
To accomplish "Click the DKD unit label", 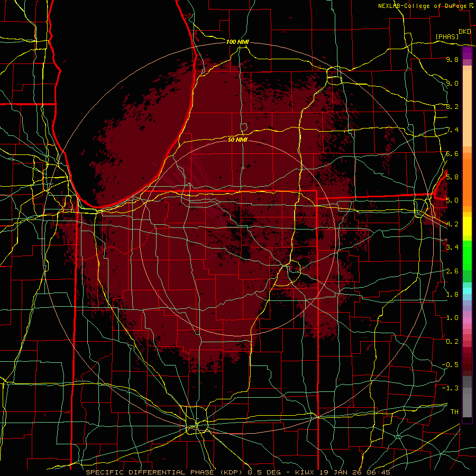I will click(x=464, y=32).
